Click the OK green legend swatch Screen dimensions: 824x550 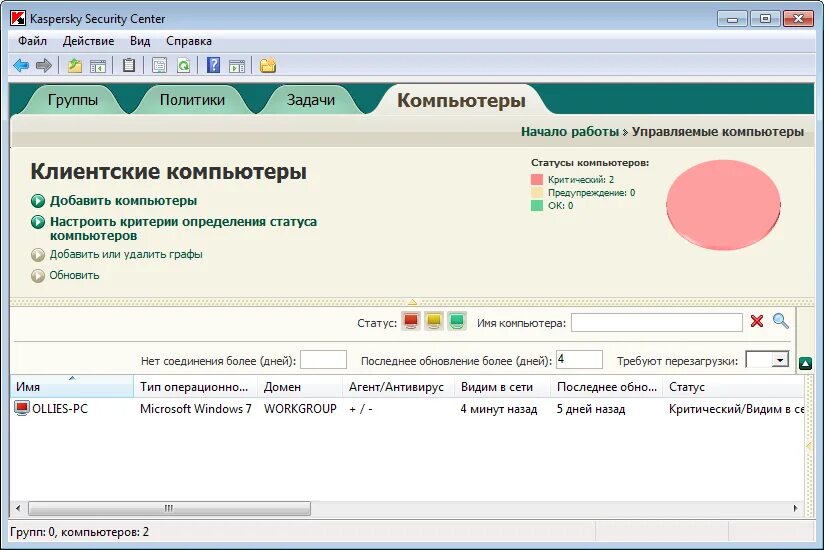(537, 205)
